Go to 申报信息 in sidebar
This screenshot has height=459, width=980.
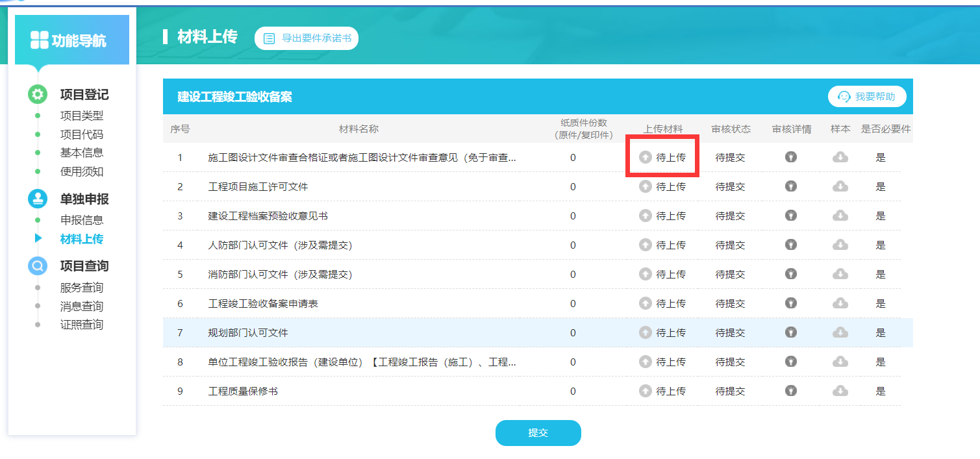coord(82,220)
